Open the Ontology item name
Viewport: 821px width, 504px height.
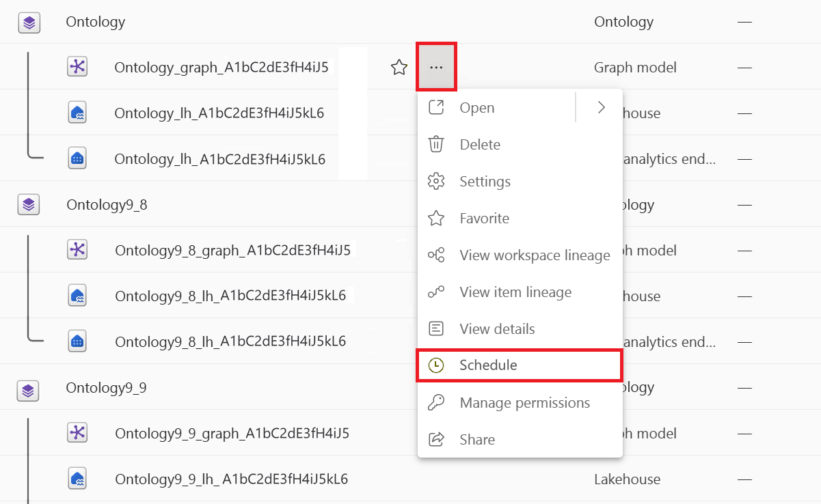coord(96,22)
